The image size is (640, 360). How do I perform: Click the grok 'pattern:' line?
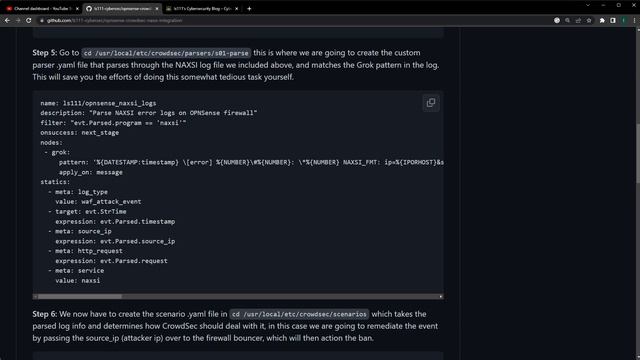pos(251,162)
